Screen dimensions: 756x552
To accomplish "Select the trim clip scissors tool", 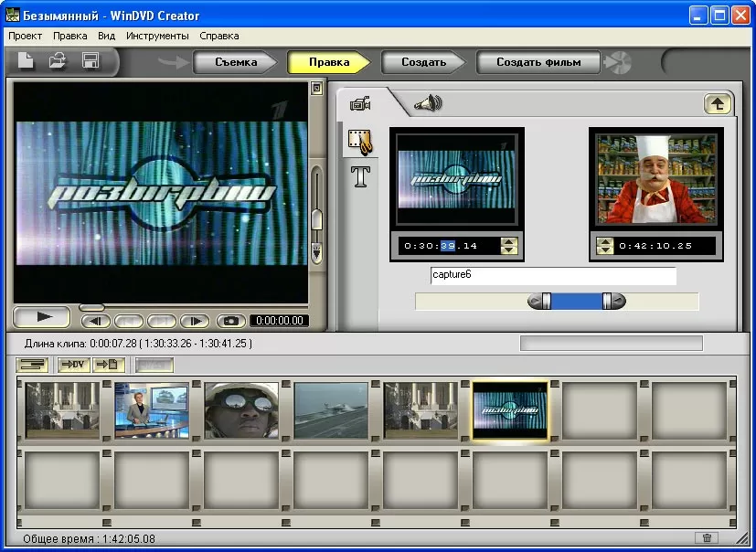I will [x=360, y=143].
